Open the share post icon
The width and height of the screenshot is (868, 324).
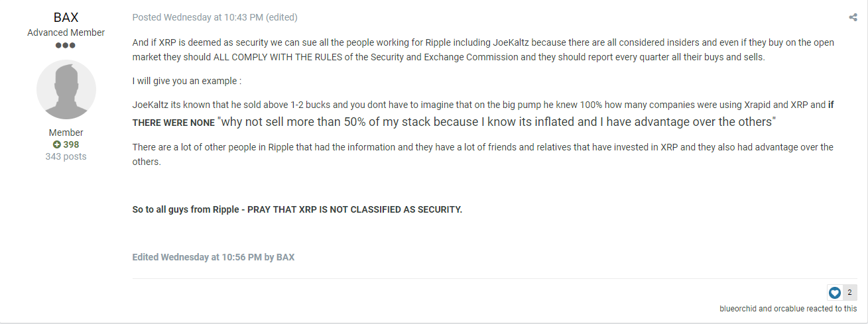coord(853,18)
